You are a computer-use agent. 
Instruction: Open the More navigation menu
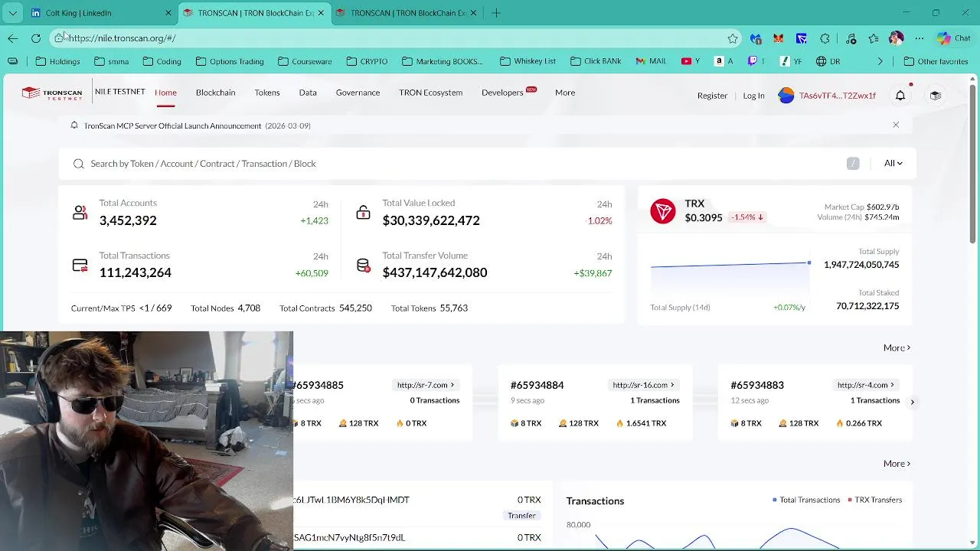pyautogui.click(x=565, y=93)
